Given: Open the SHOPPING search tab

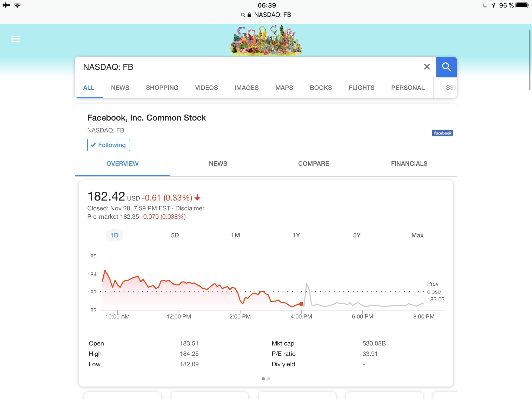Looking at the screenshot, I should (x=162, y=88).
